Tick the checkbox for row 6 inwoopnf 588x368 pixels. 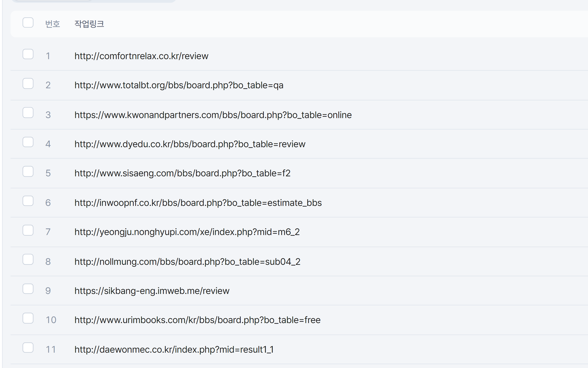28,201
